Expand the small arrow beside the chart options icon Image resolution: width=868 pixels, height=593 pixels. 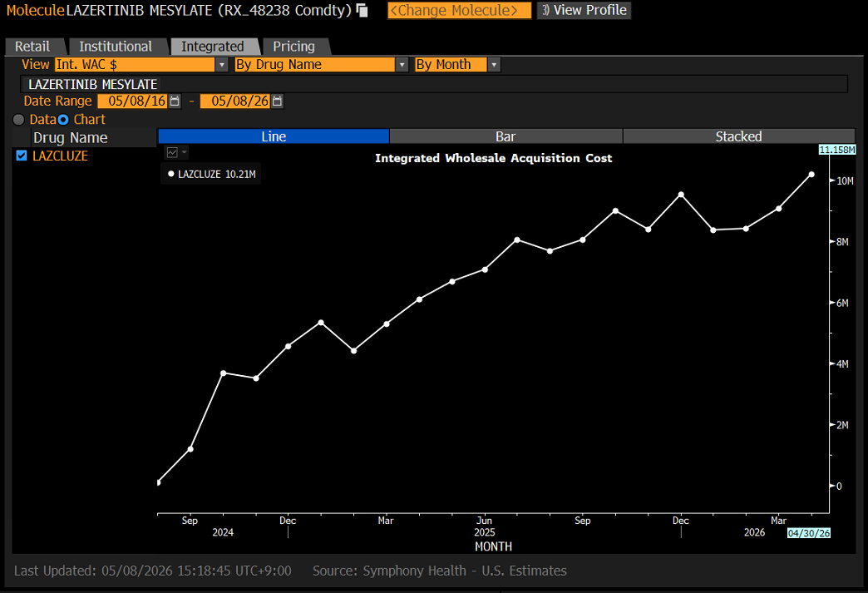point(185,151)
